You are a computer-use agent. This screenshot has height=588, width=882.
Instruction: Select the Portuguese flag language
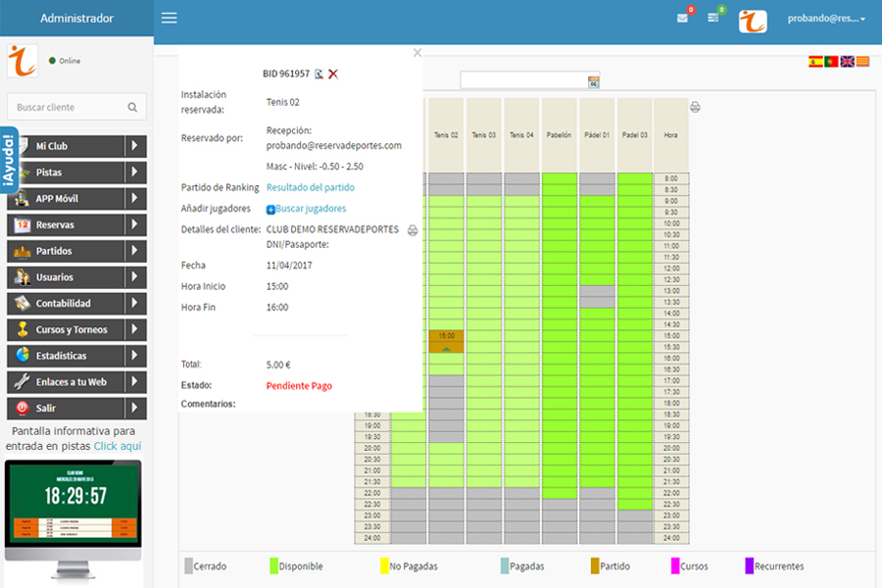click(831, 61)
